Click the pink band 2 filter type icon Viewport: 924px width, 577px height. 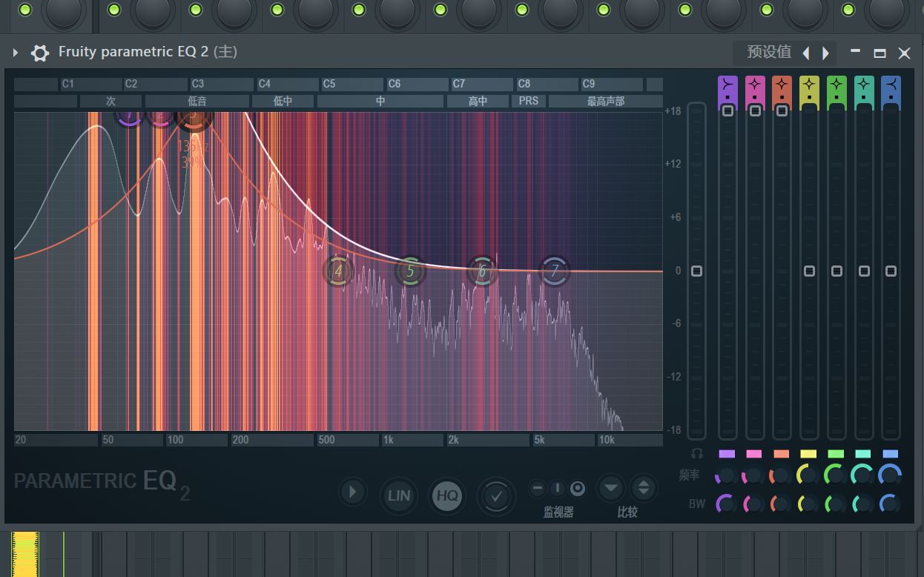coord(755,83)
